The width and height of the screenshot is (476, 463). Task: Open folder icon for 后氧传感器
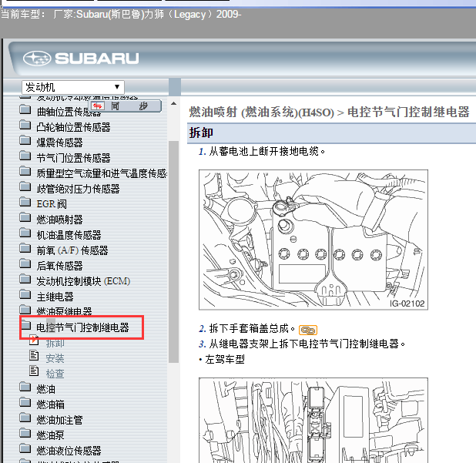click(25, 263)
